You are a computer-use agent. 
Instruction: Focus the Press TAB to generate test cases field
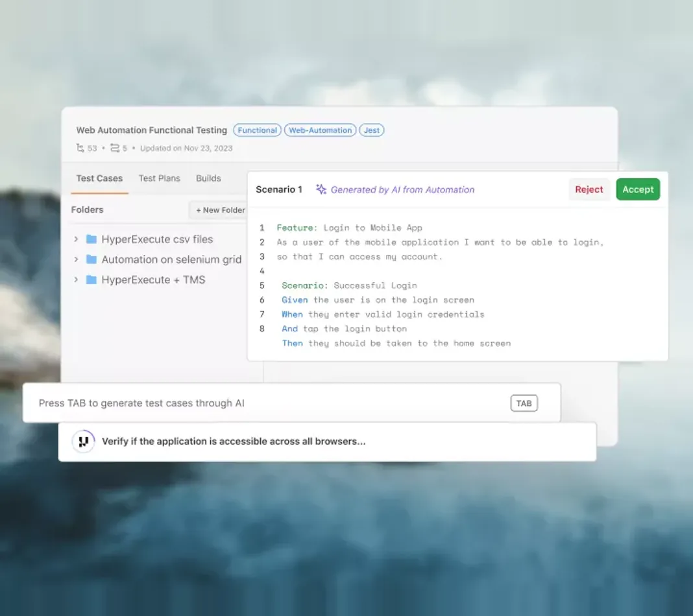292,403
